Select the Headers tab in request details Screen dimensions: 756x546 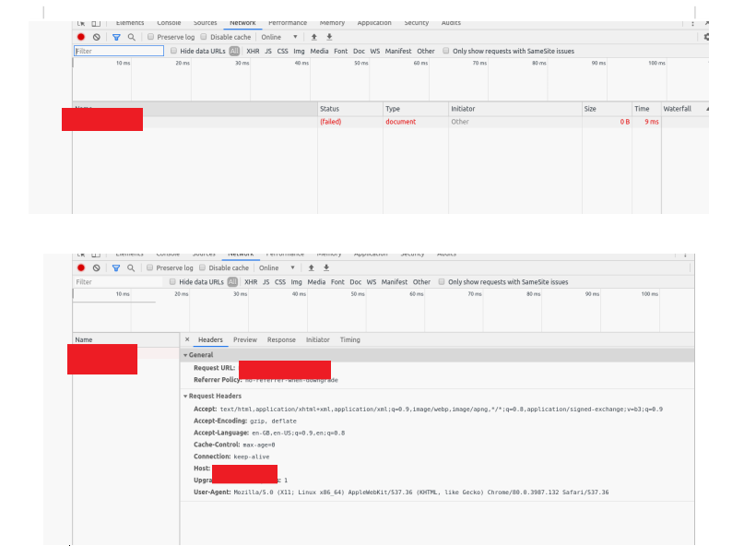tap(210, 339)
